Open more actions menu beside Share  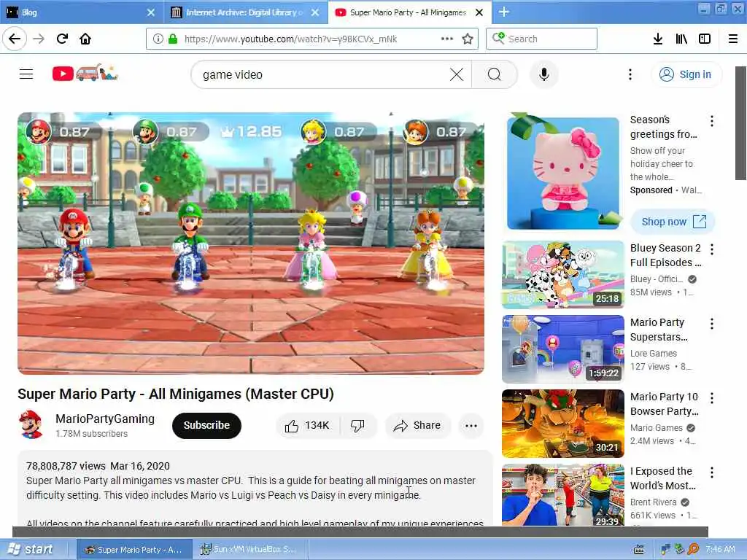tap(471, 426)
